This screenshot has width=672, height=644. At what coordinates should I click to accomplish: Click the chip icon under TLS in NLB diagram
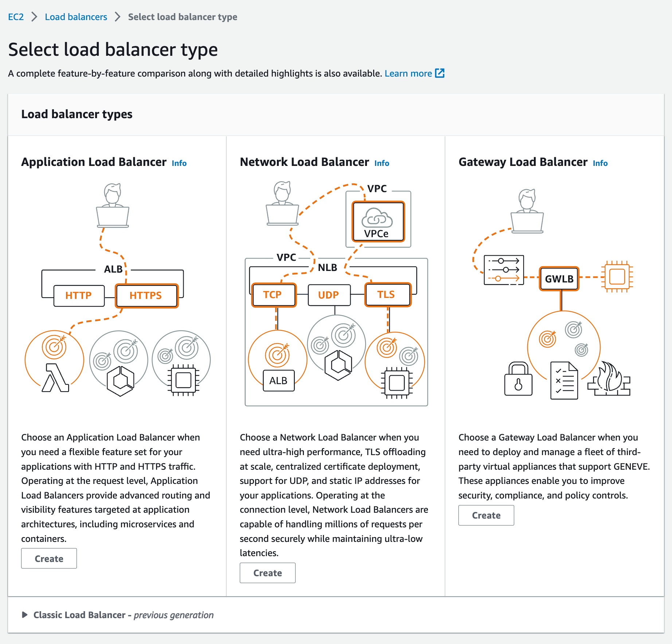click(397, 383)
